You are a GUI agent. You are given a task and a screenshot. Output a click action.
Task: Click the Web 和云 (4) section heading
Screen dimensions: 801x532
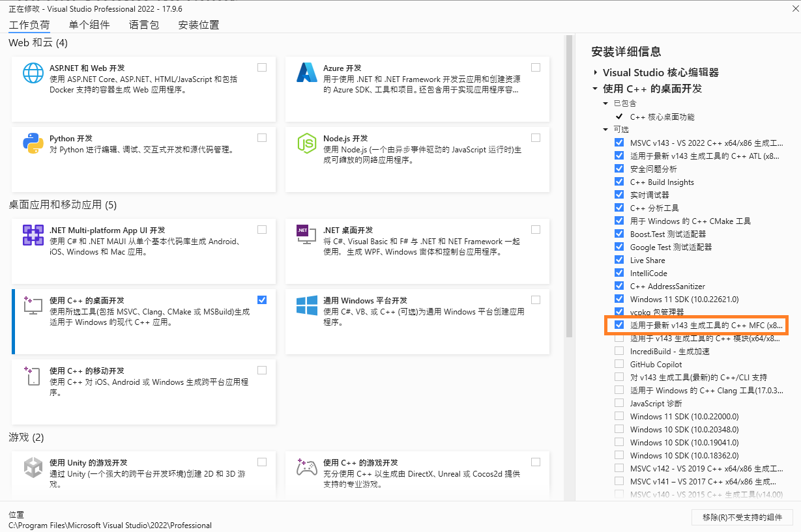(38, 43)
